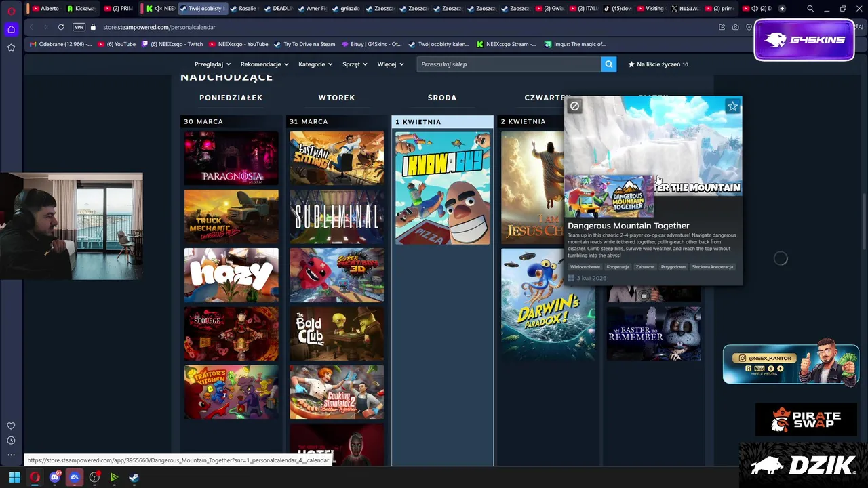Expand the Kategorie dropdown menu
Screen dimensions: 868x488
pyautogui.click(x=315, y=64)
